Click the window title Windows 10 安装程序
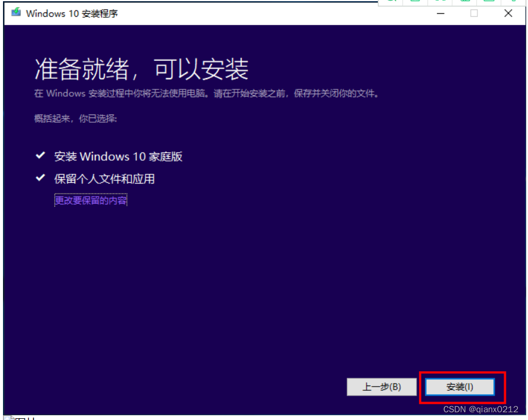528x420 pixels. tap(72, 14)
